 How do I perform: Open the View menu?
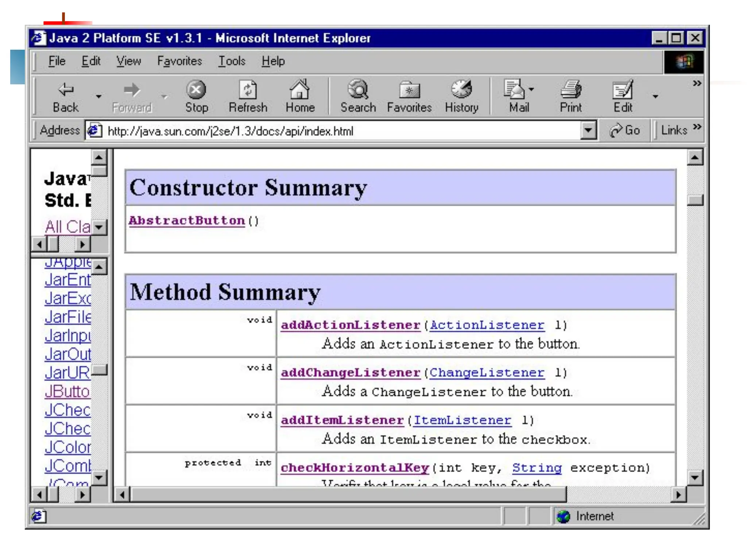click(128, 61)
